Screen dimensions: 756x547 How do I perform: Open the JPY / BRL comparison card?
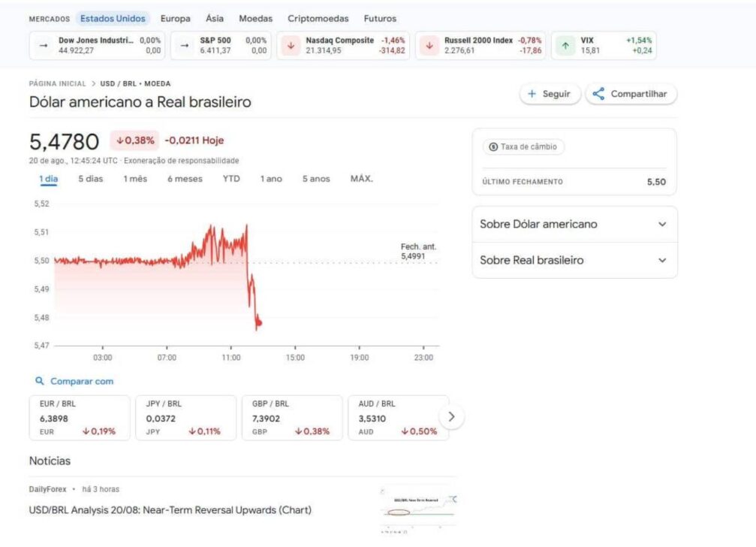click(x=185, y=418)
